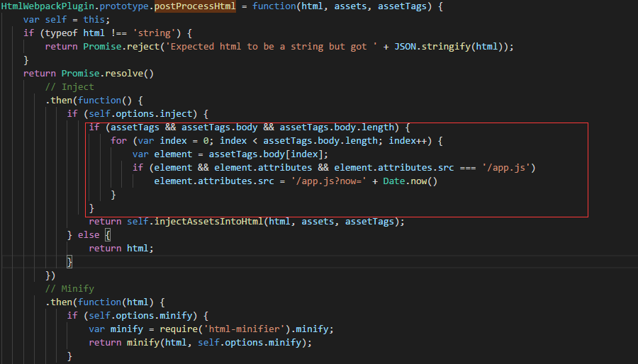Click the 'assetTags.body.length) {' if-statement line
The width and height of the screenshot is (638, 364).
point(250,127)
